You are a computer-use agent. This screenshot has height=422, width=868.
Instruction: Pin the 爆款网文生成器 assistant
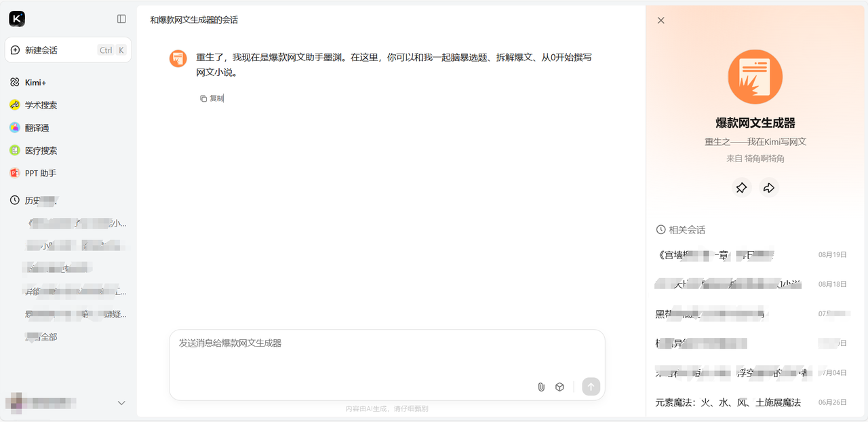pyautogui.click(x=741, y=188)
